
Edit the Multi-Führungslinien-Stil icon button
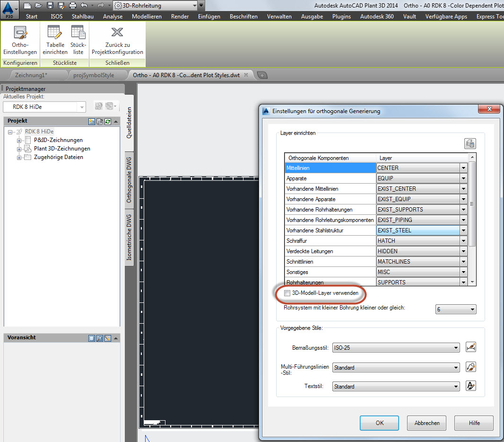pos(470,367)
